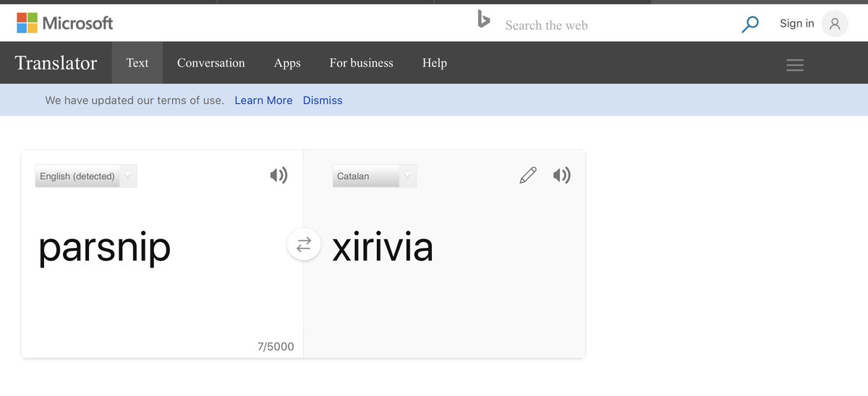Select the Text tab
Screen dimensions: 868x396
[x=137, y=63]
